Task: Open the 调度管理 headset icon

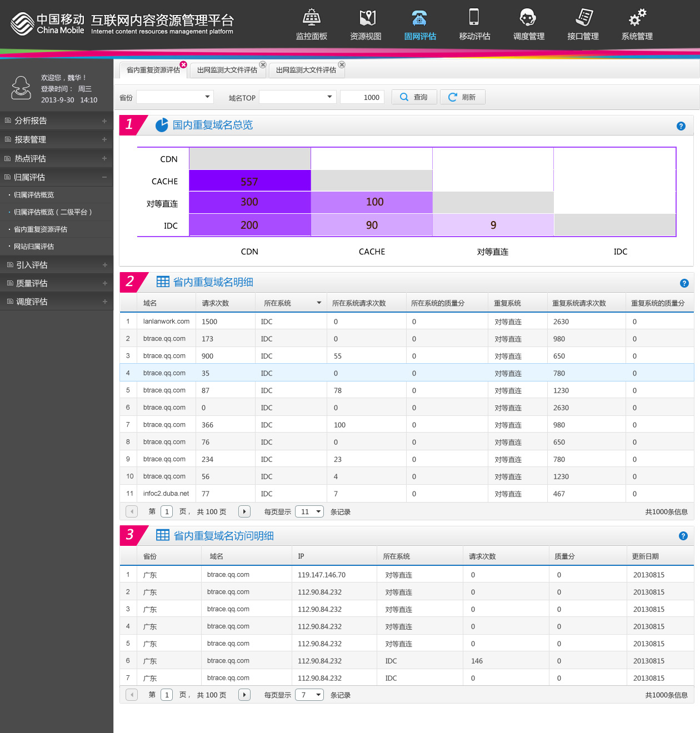Action: 528,18
